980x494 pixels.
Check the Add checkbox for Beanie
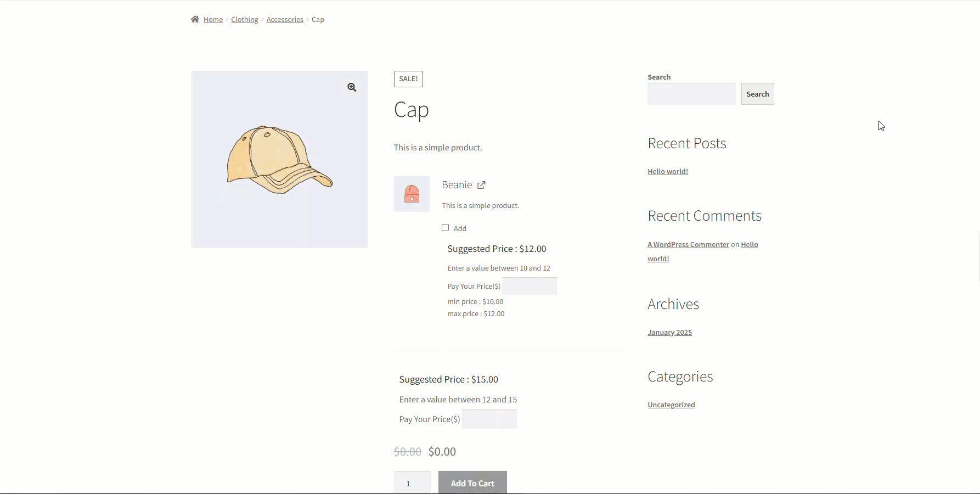(x=445, y=228)
